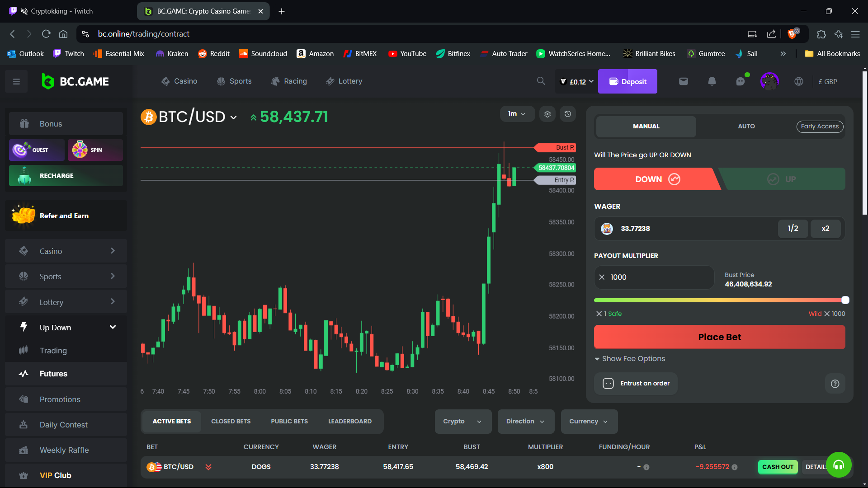This screenshot has height=488, width=868.
Task: Expand Show Fee Options
Action: 630,359
